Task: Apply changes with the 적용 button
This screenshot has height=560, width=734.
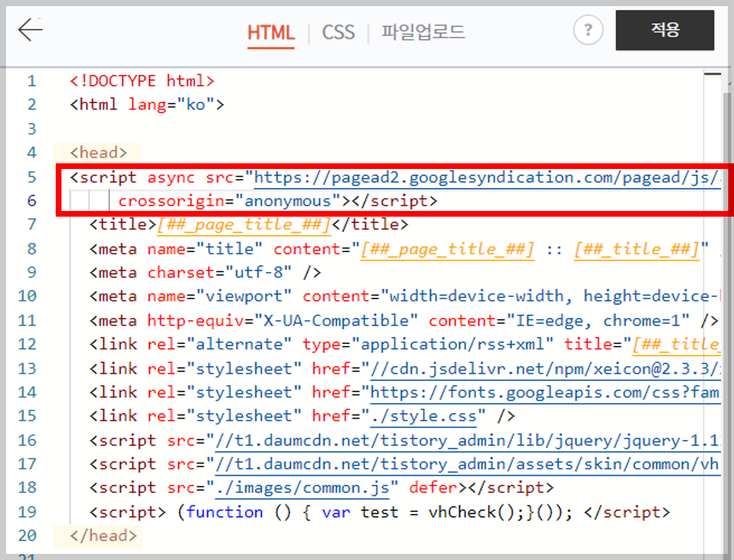Action: [665, 30]
